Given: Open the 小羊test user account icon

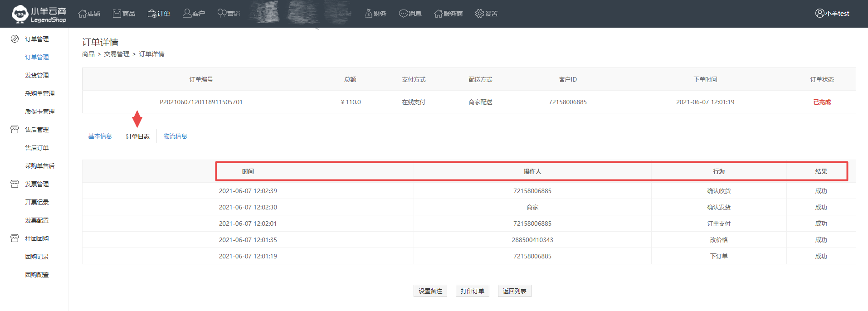Looking at the screenshot, I should [819, 14].
